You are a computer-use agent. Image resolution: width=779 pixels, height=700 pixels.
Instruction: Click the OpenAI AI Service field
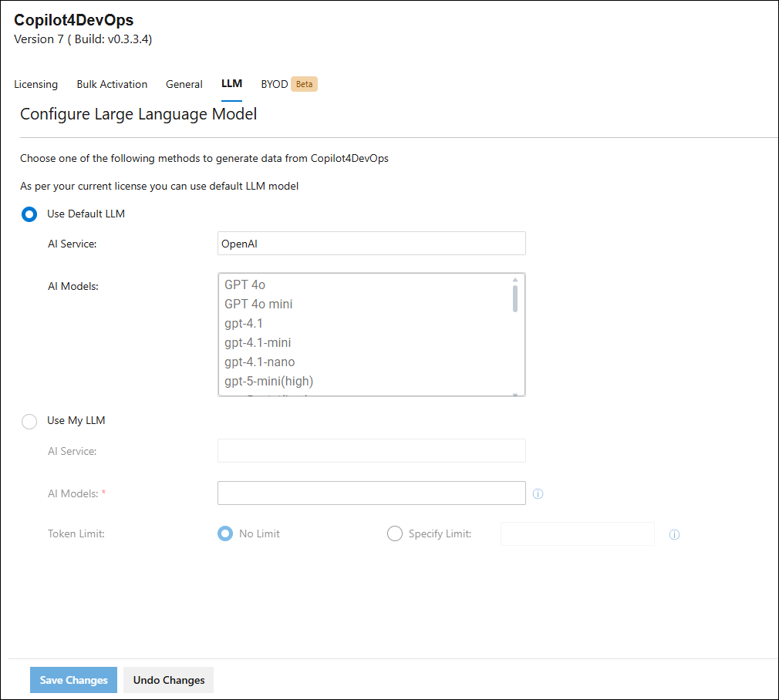click(371, 244)
